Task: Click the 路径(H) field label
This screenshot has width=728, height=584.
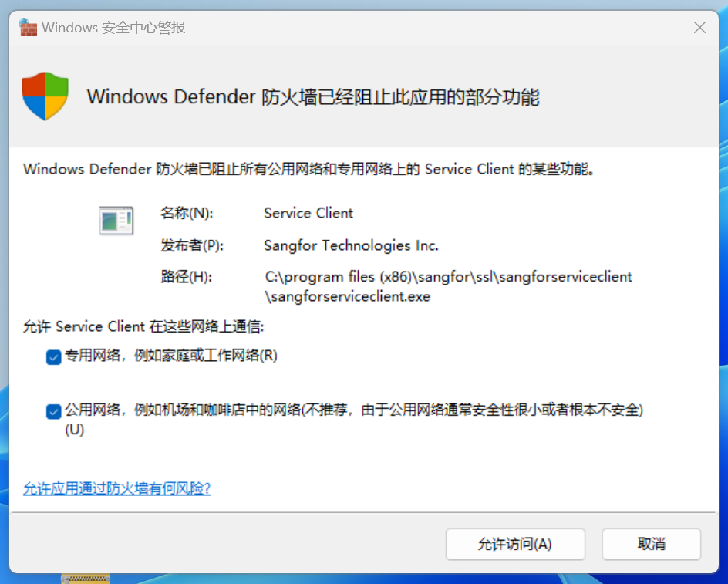Action: tap(186, 277)
